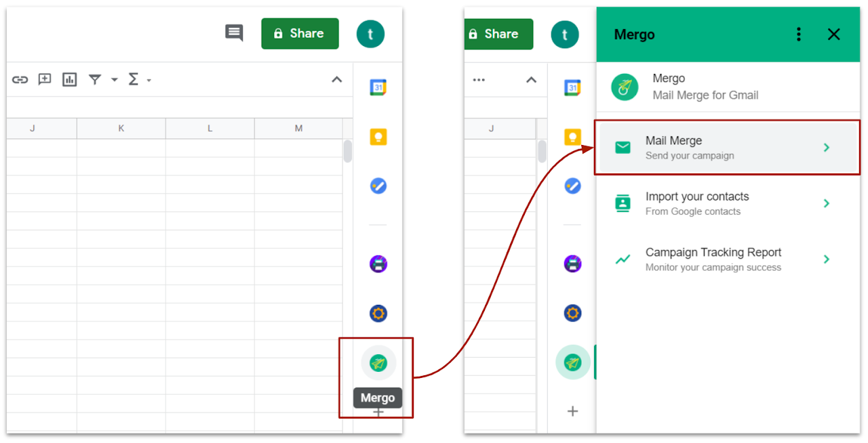Open Google Tasks in right side panel
Screen dimensions: 868x443
[x=572, y=186]
